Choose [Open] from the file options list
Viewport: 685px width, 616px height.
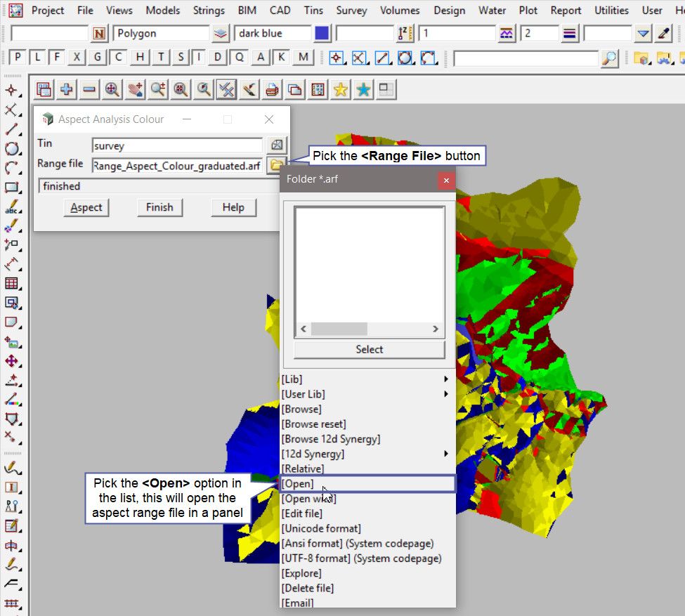tap(298, 484)
